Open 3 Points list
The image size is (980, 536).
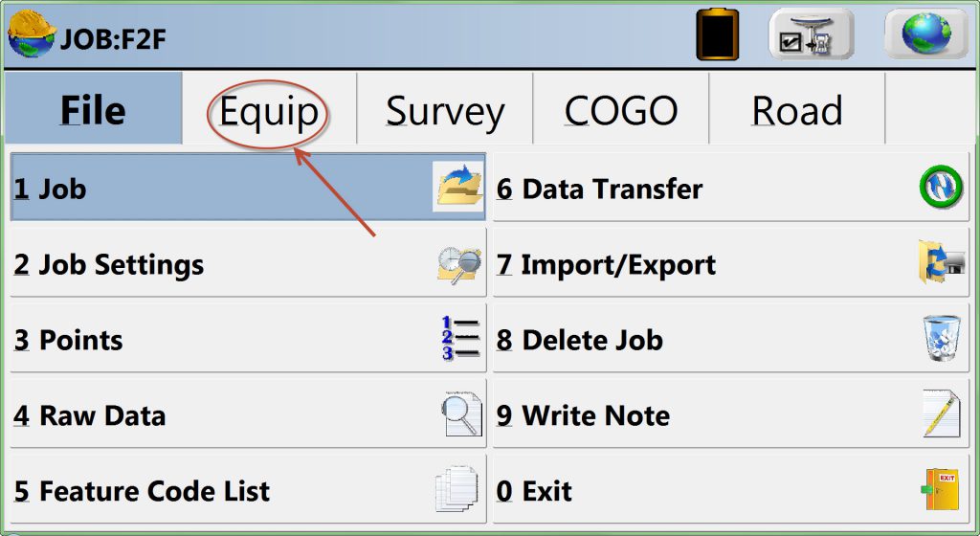tap(248, 339)
